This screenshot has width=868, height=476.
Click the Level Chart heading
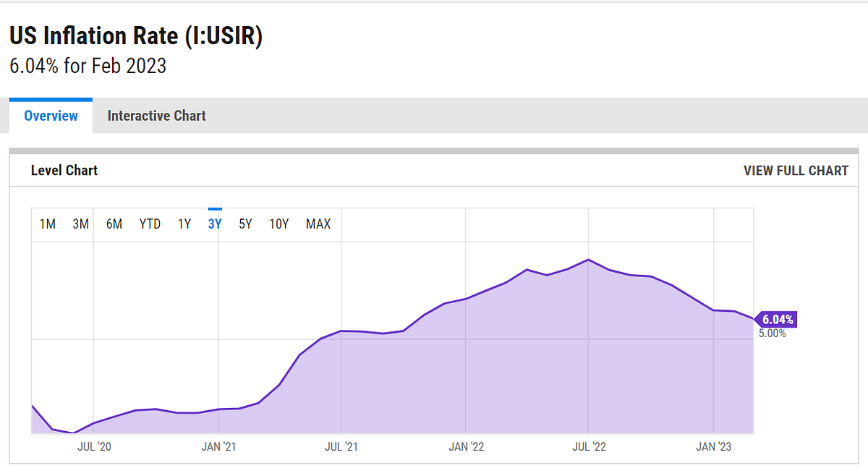coord(64,171)
